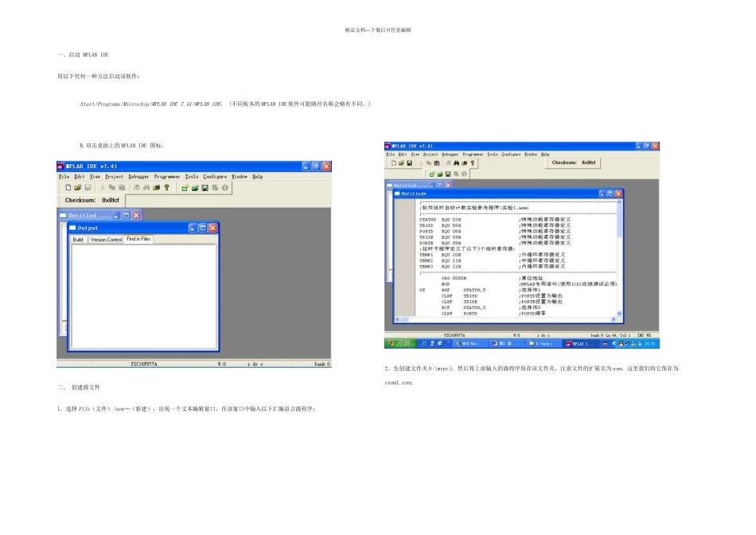
Task: Open Debugger menu in right MPLAB window
Action: [x=450, y=154]
